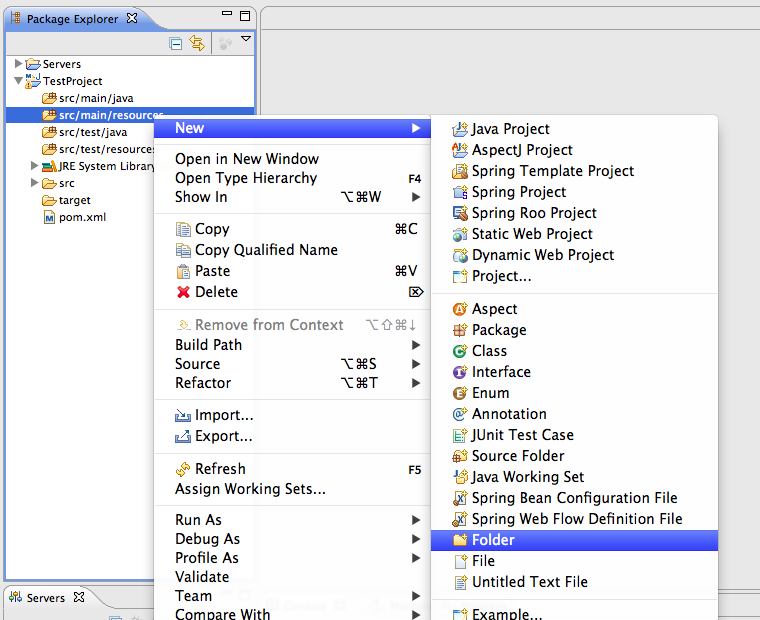Click the Source Folder icon
The width and height of the screenshot is (760, 620).
[460, 456]
